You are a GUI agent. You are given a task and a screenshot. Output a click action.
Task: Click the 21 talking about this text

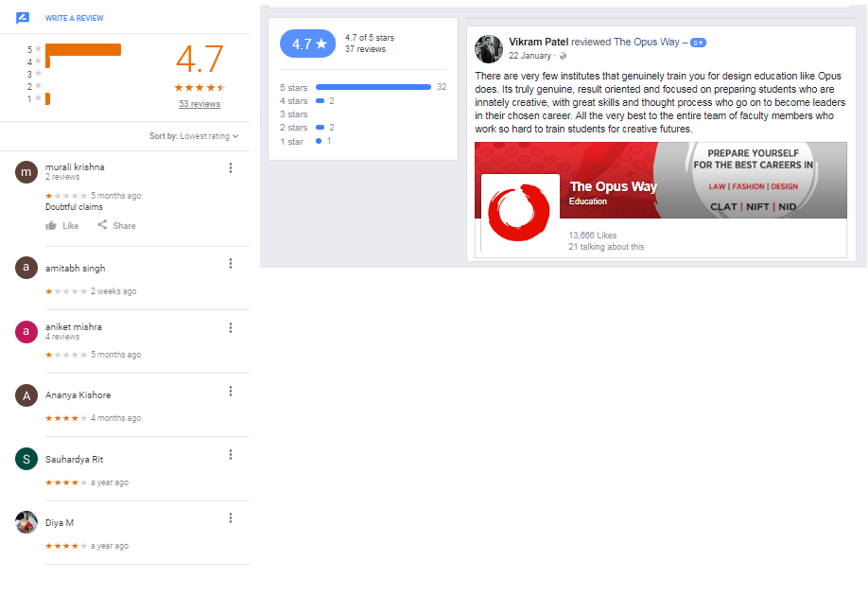tap(606, 247)
